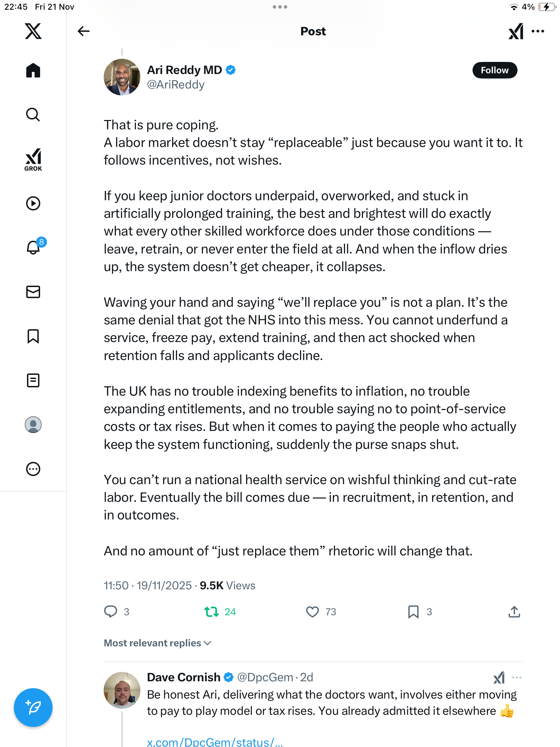Open Bookmarks from the sidebar
The image size is (560, 747).
33,336
